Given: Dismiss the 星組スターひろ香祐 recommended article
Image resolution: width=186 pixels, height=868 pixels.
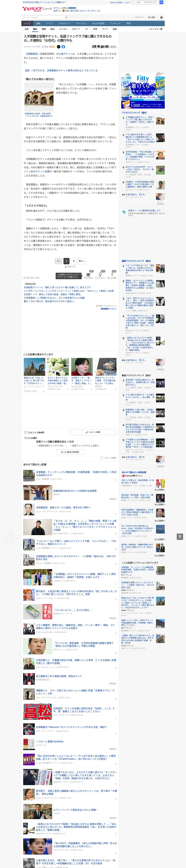Looking at the screenshot, I should click(115, 514).
